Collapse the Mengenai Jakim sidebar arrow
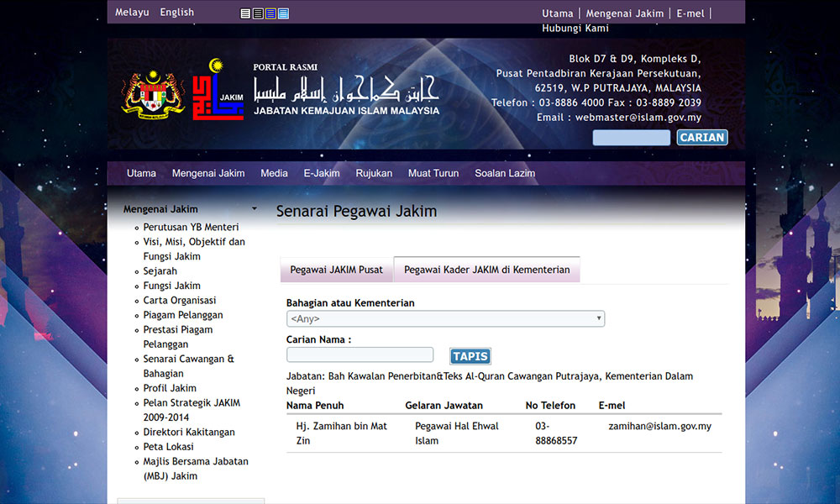This screenshot has width=840, height=504. (x=255, y=209)
